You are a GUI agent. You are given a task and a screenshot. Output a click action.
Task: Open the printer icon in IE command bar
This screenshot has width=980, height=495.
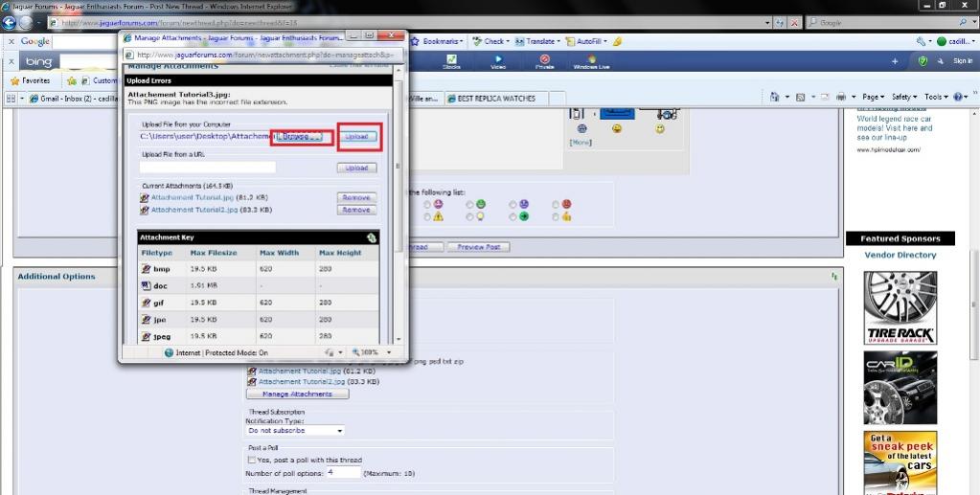pyautogui.click(x=841, y=97)
